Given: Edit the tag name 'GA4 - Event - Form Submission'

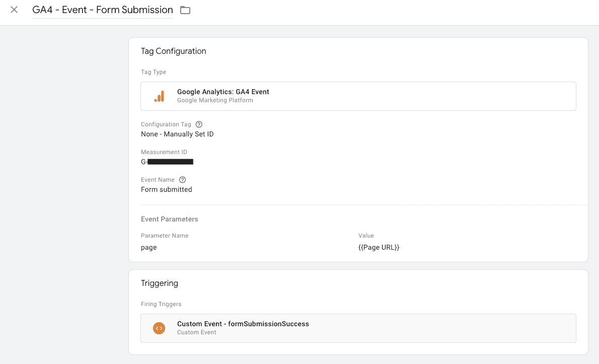Looking at the screenshot, I should point(102,10).
